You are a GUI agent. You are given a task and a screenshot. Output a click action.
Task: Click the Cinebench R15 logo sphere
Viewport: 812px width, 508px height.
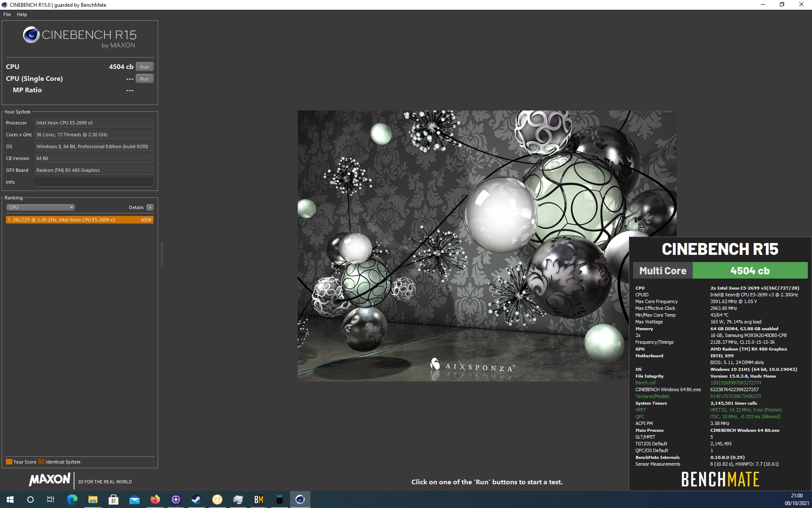coord(31,35)
